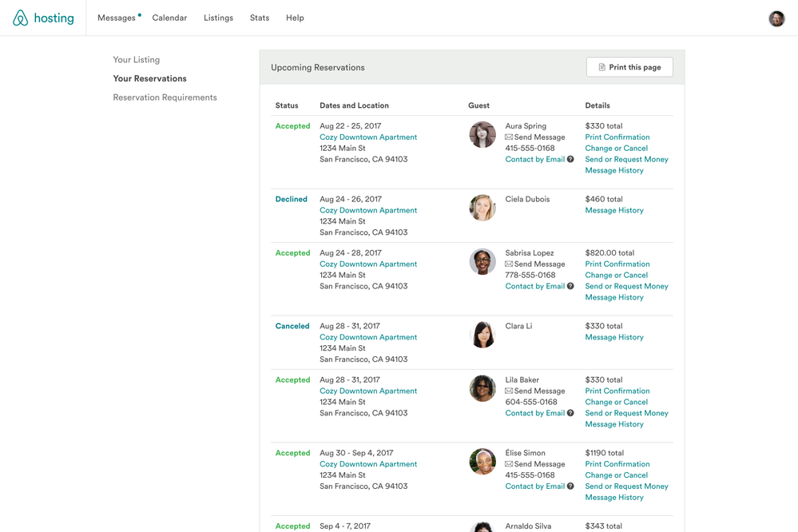Click the Airbnb hosting logo
Image resolution: width=798 pixels, height=532 pixels.
click(43, 18)
